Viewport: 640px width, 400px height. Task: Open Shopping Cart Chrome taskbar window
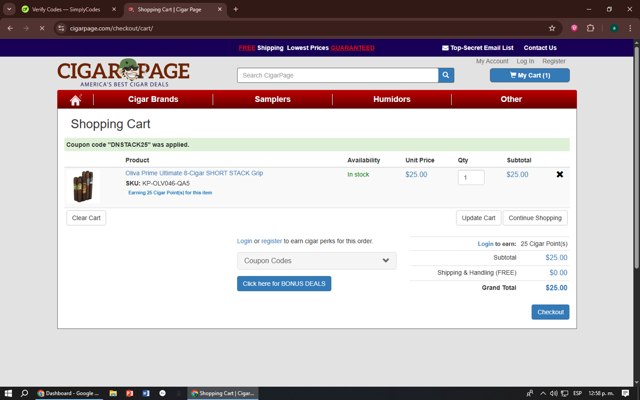pyautogui.click(x=223, y=393)
